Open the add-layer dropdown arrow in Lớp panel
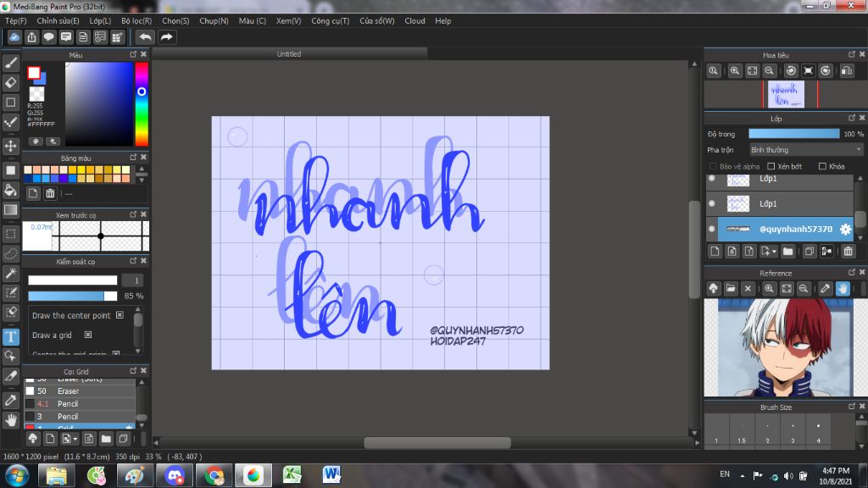Image resolution: width=868 pixels, height=488 pixels. (x=774, y=252)
